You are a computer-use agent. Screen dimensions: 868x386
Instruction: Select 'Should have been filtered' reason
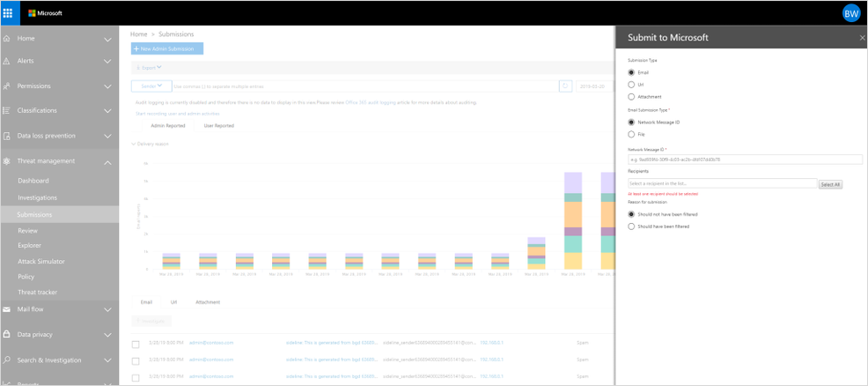click(x=631, y=226)
